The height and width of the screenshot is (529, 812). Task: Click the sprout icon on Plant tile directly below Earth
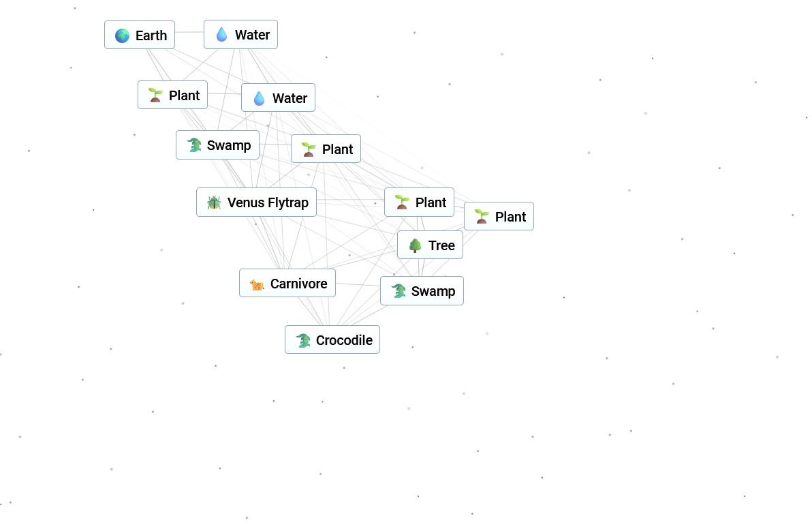[155, 95]
